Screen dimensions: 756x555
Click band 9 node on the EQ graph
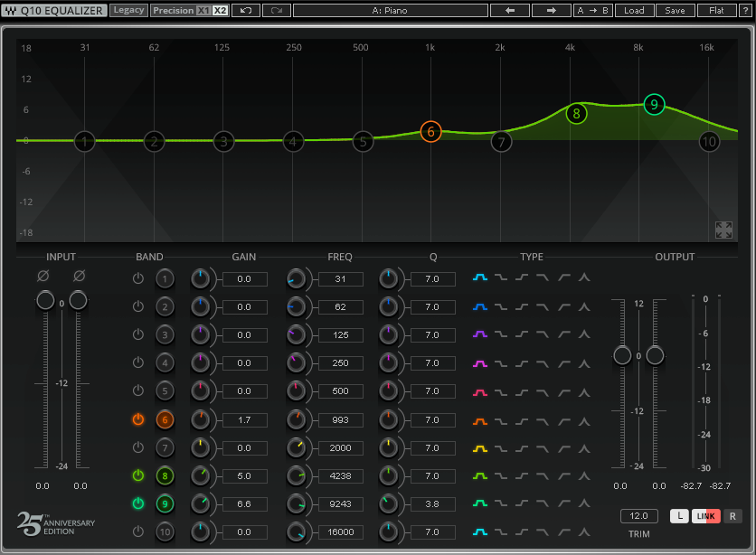click(x=655, y=104)
